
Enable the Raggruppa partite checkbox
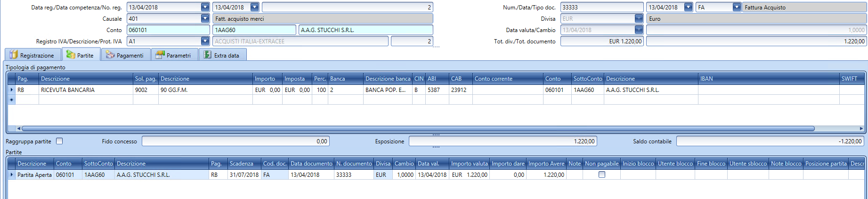59,141
